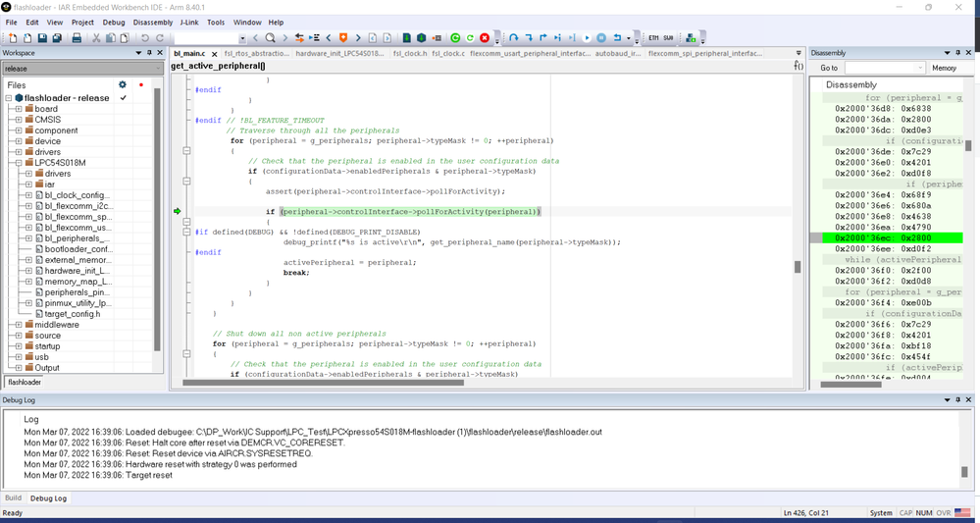The image size is (980, 523).
Task: Click the Memory button in Disassembly panel
Action: [x=944, y=68]
